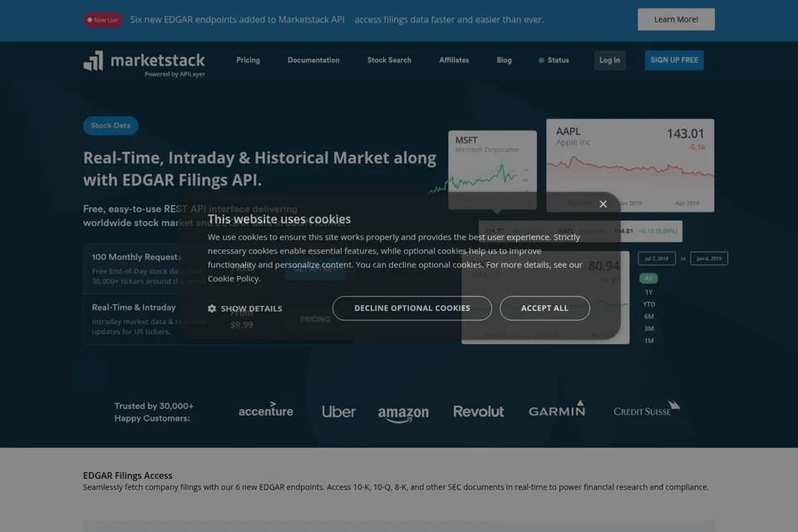Screen dimensions: 798x532
Task: Click the Uber logo
Action: [x=338, y=411]
